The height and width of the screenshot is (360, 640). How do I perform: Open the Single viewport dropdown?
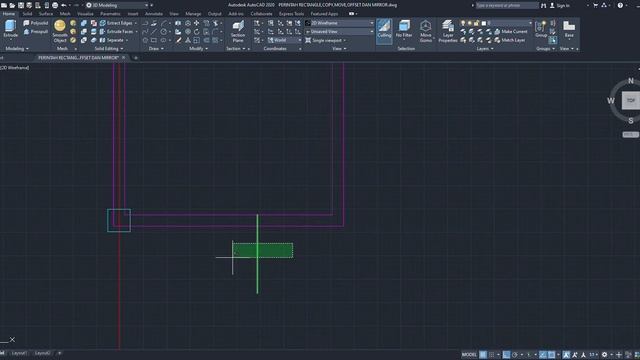pyautogui.click(x=326, y=40)
